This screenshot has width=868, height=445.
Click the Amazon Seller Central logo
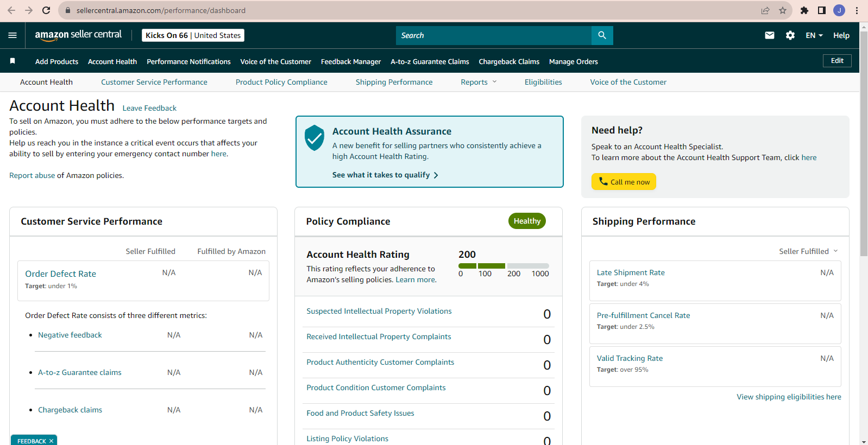pos(78,35)
